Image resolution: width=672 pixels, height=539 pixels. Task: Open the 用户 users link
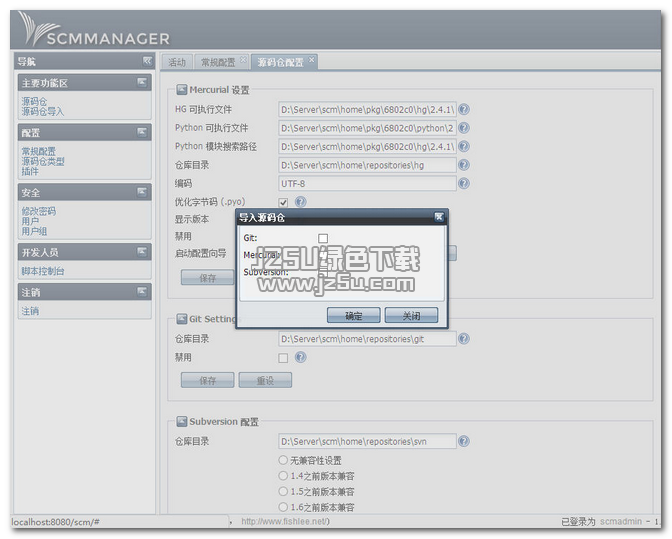tap(30, 221)
